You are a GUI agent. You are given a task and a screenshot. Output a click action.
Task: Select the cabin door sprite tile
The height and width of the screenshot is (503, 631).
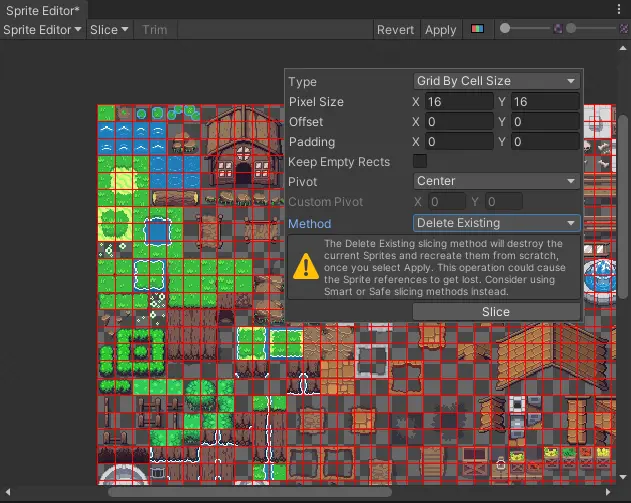coord(243,173)
